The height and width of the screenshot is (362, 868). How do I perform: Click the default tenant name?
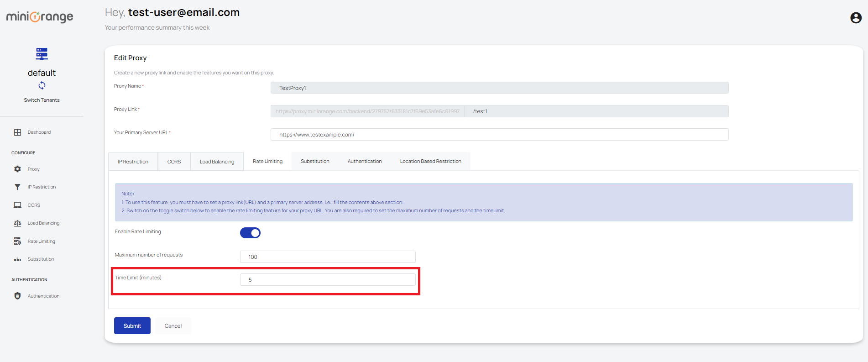pos(42,73)
